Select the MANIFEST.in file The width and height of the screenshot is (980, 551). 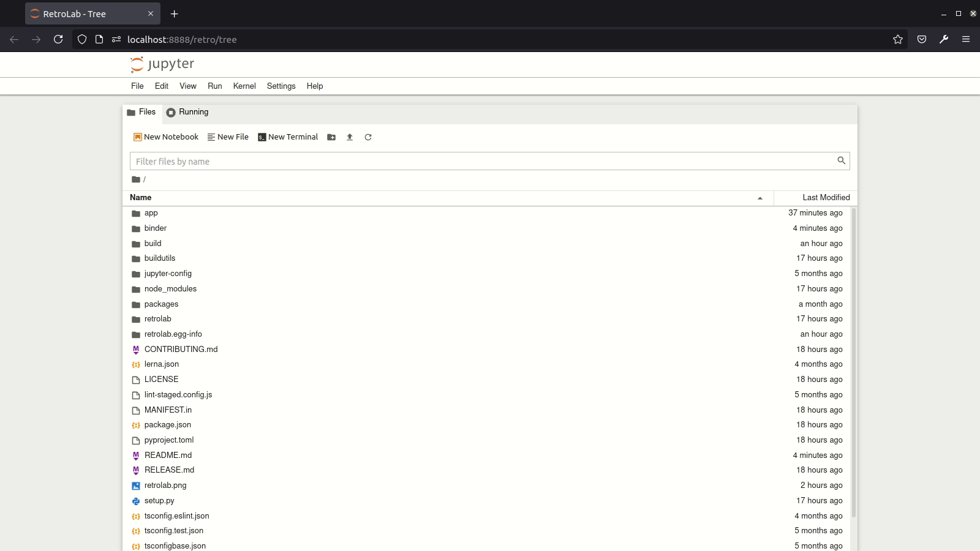(487, 410)
